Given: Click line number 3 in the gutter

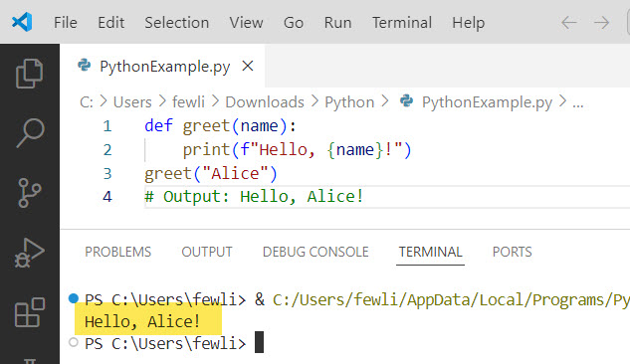Looking at the screenshot, I should tap(107, 173).
